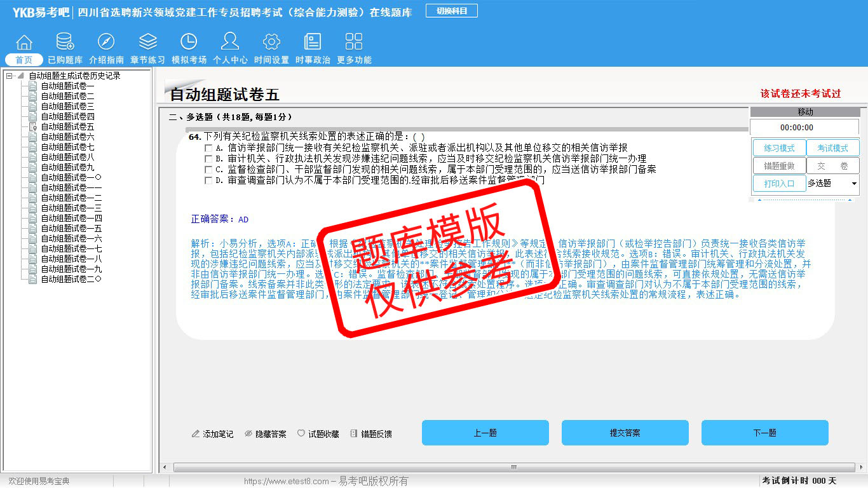The height and width of the screenshot is (488, 868).
Task: Click the 该试卷还未考试过 notice
Action: click(x=801, y=93)
